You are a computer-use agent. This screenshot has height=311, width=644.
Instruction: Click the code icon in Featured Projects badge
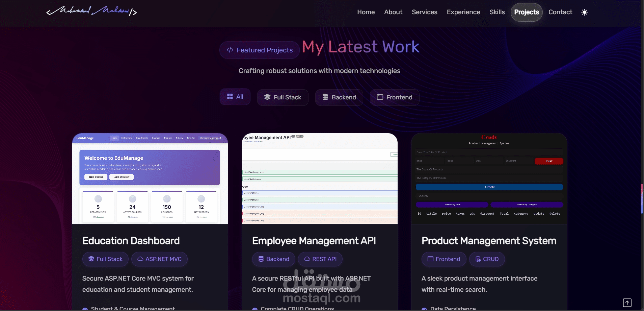(230, 50)
